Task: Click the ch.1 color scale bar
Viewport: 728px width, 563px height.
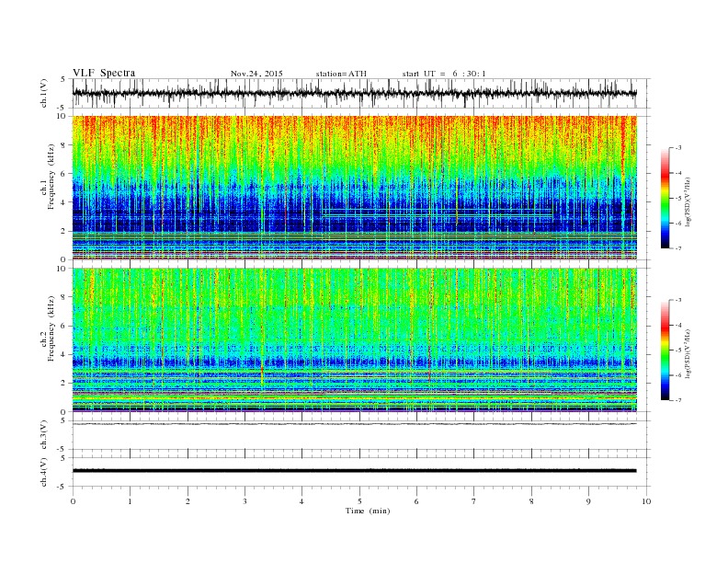Action: click(665, 198)
